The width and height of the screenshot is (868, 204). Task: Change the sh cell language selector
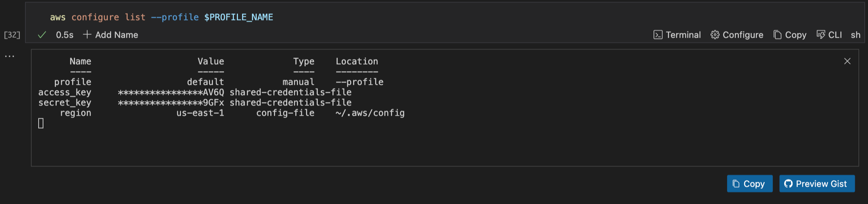(x=855, y=35)
